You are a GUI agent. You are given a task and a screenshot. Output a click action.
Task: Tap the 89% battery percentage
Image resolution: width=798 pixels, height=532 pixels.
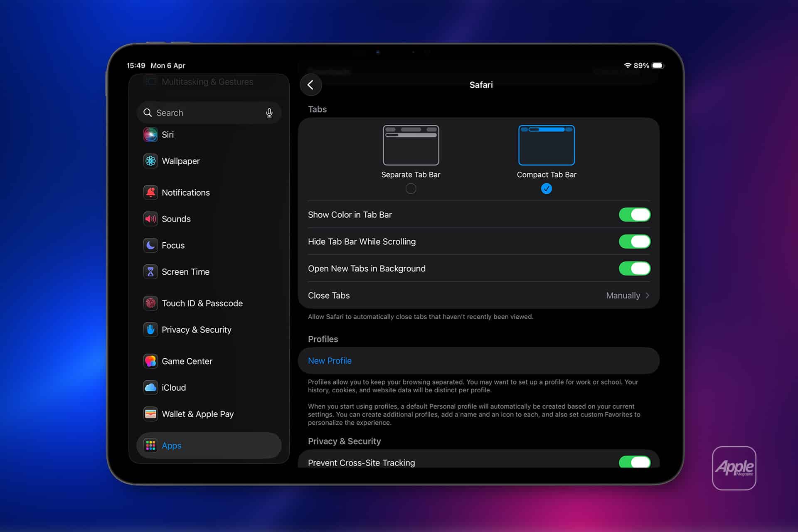(x=641, y=66)
